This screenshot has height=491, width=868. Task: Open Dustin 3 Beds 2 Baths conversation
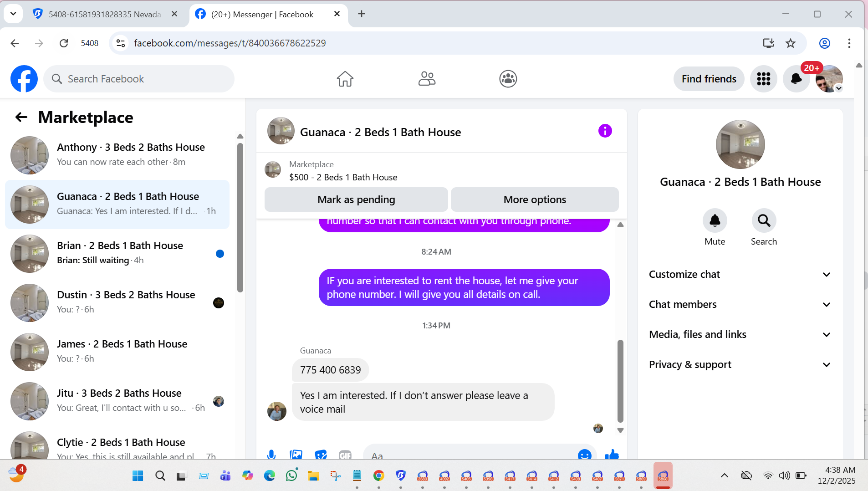point(117,302)
